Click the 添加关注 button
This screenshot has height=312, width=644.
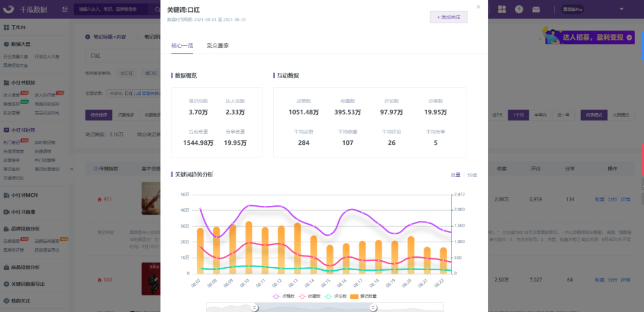coord(448,17)
